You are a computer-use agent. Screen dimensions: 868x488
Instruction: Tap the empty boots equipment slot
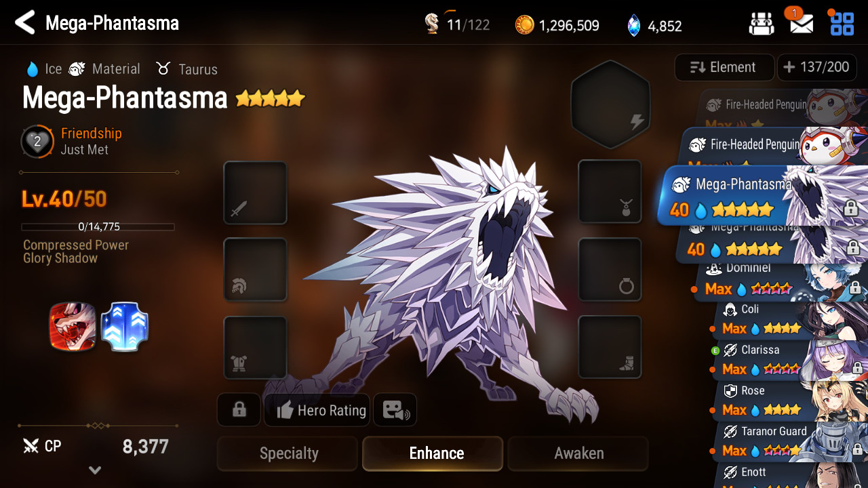click(610, 347)
